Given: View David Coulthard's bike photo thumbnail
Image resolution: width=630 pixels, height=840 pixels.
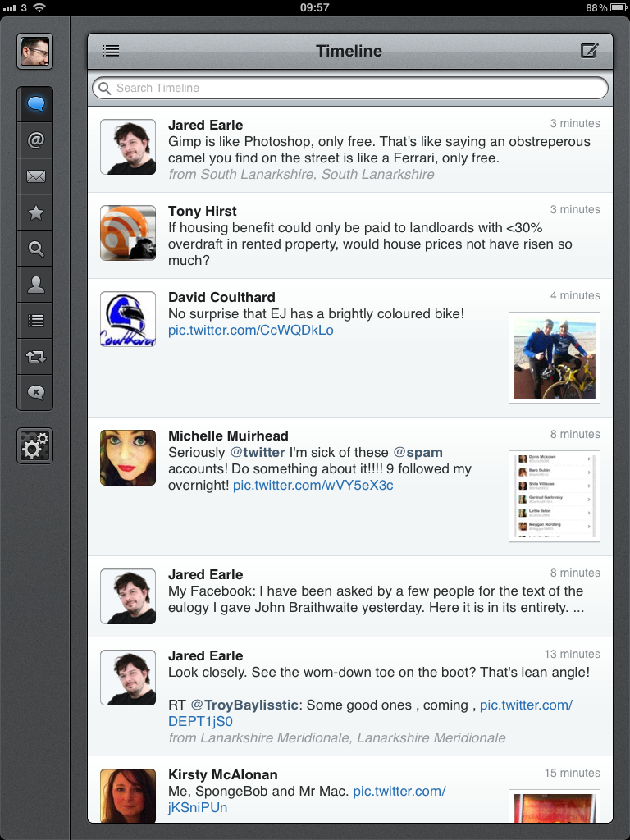Looking at the screenshot, I should [554, 358].
